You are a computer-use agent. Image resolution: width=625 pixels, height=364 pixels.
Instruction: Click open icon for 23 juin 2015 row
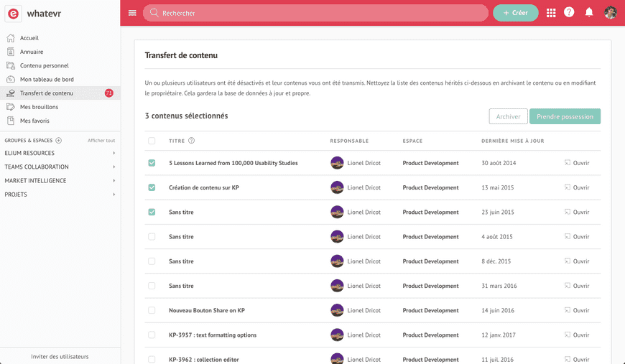(x=568, y=212)
